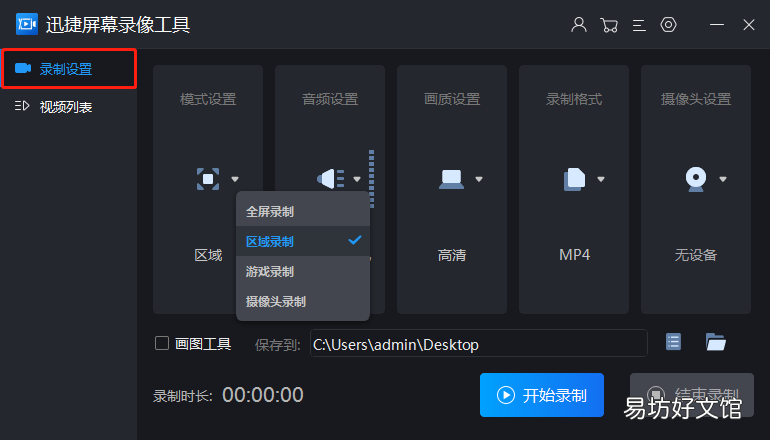The height and width of the screenshot is (440, 770).
Task: Click the 结束录制 button
Action: click(x=691, y=395)
